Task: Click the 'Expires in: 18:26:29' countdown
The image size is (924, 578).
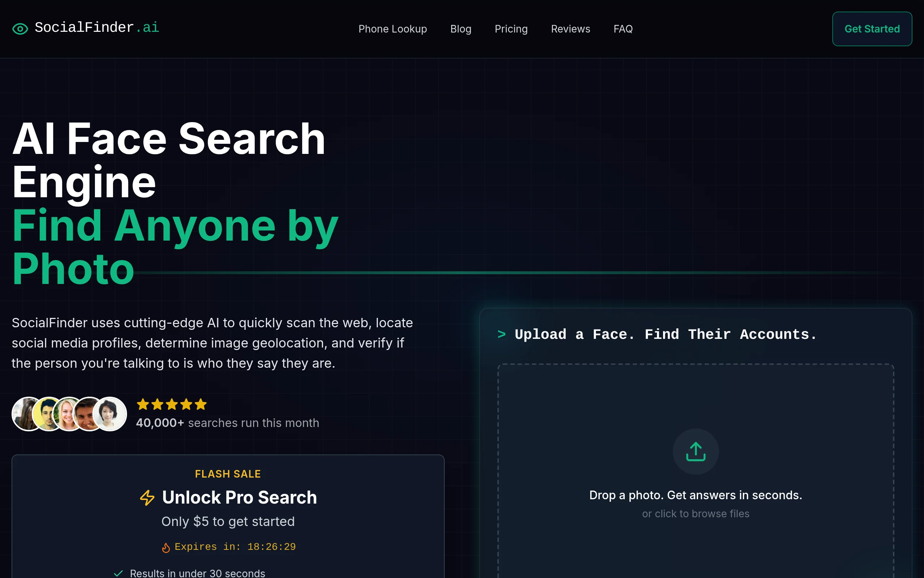Action: point(235,547)
